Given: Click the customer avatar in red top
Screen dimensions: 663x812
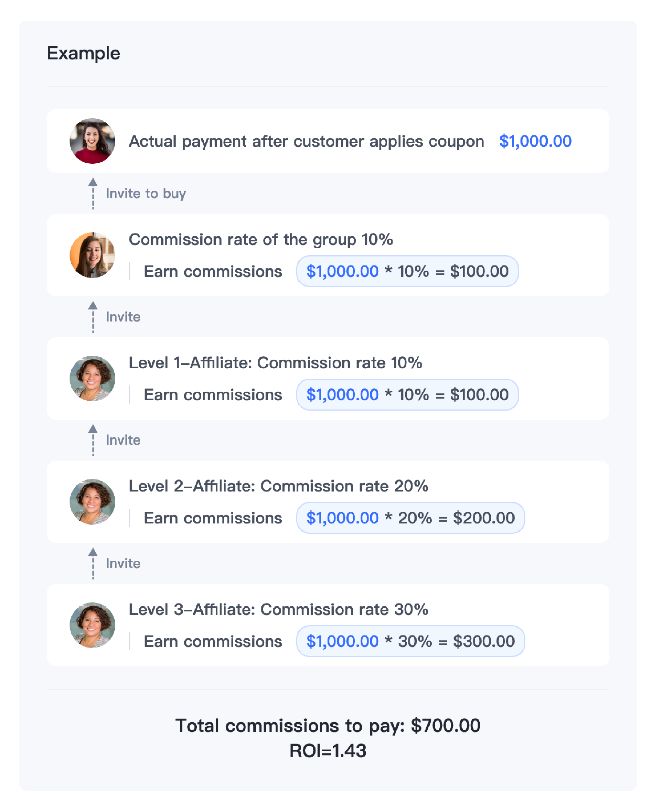Looking at the screenshot, I should click(x=92, y=141).
